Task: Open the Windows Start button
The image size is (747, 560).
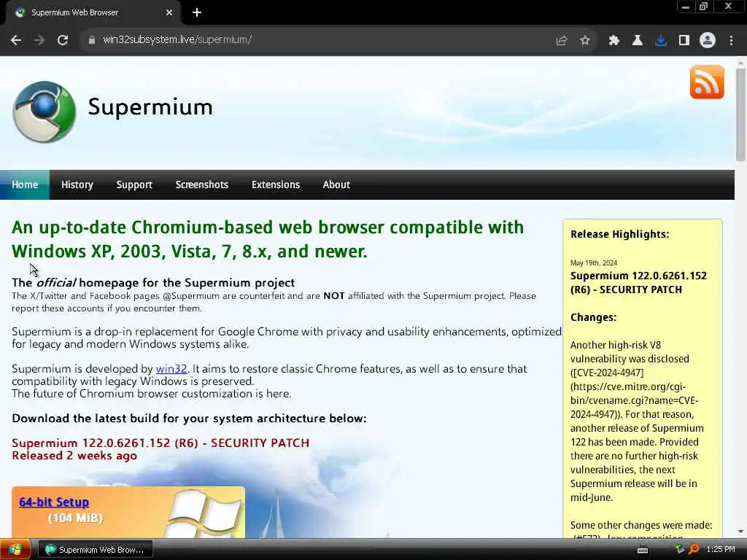Action: pos(15,550)
